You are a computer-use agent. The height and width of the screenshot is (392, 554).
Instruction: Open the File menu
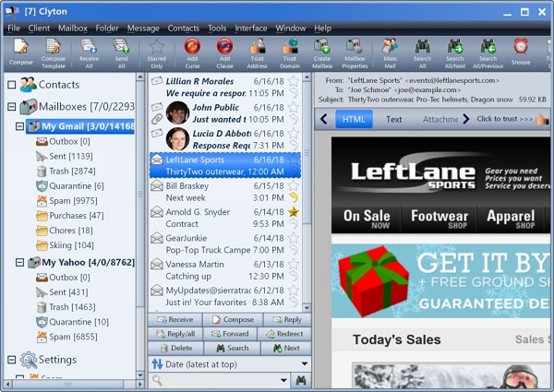[x=14, y=29]
